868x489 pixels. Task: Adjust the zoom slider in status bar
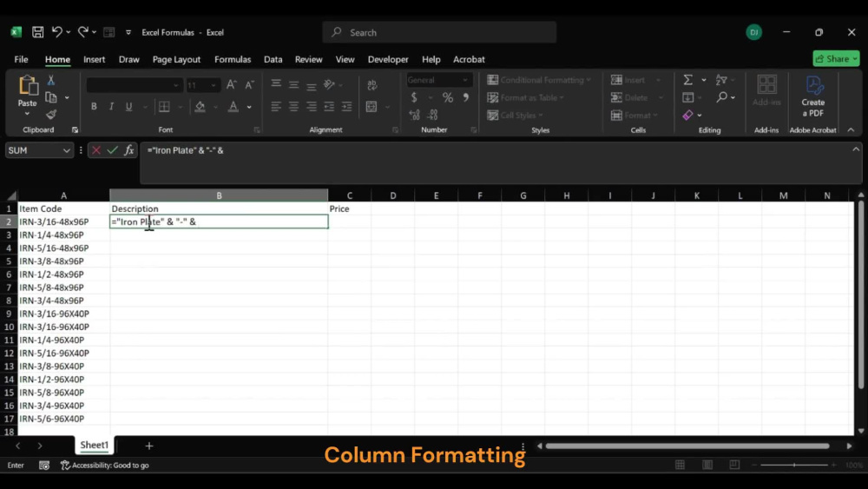794,466
